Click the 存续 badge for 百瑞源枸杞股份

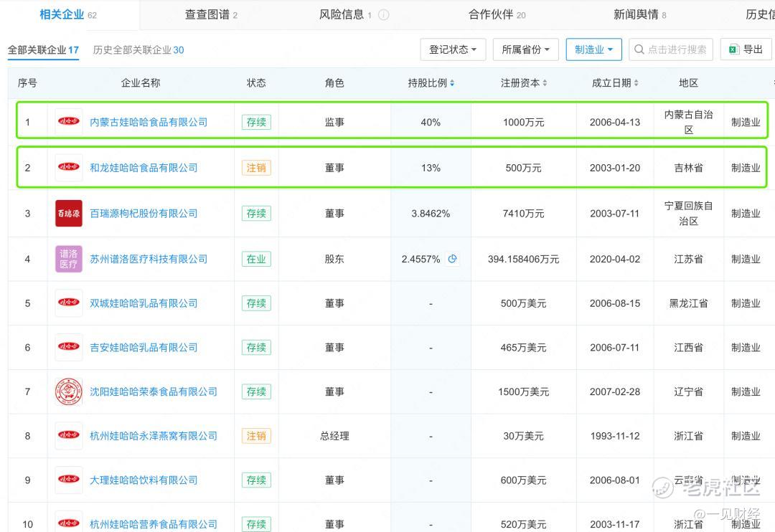(x=256, y=214)
